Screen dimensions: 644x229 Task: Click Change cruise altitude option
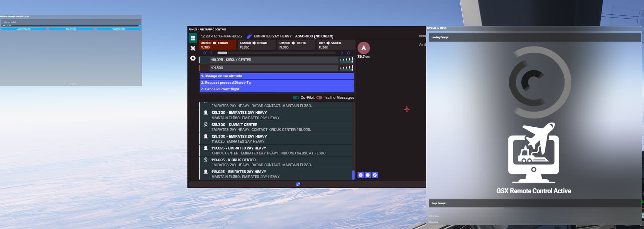pyautogui.click(x=276, y=76)
